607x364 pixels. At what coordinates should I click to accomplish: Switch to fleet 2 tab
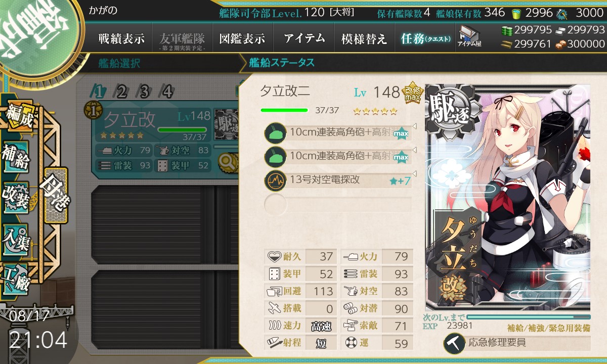121,92
